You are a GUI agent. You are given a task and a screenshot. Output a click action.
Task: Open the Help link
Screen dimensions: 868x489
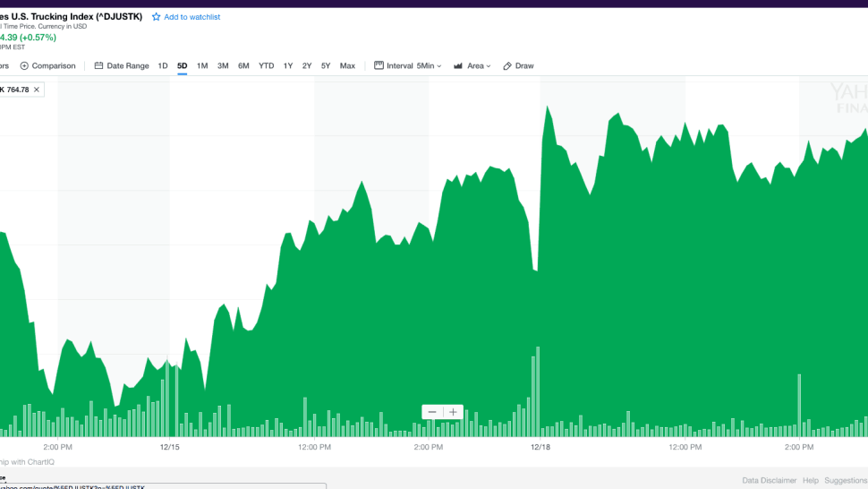(x=811, y=480)
